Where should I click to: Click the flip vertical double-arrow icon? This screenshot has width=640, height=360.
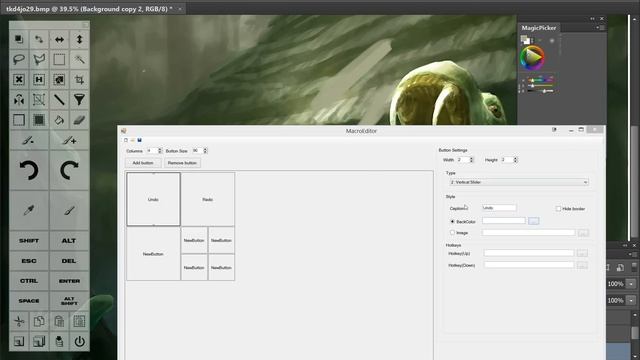[x=79, y=39]
